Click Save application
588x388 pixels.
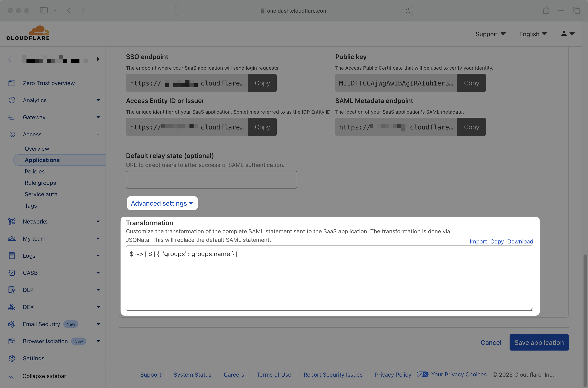point(539,342)
